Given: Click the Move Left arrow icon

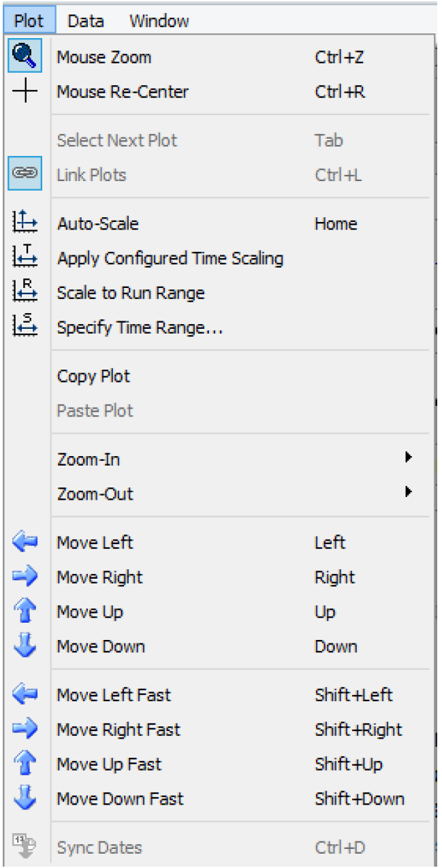Looking at the screenshot, I should click(25, 543).
